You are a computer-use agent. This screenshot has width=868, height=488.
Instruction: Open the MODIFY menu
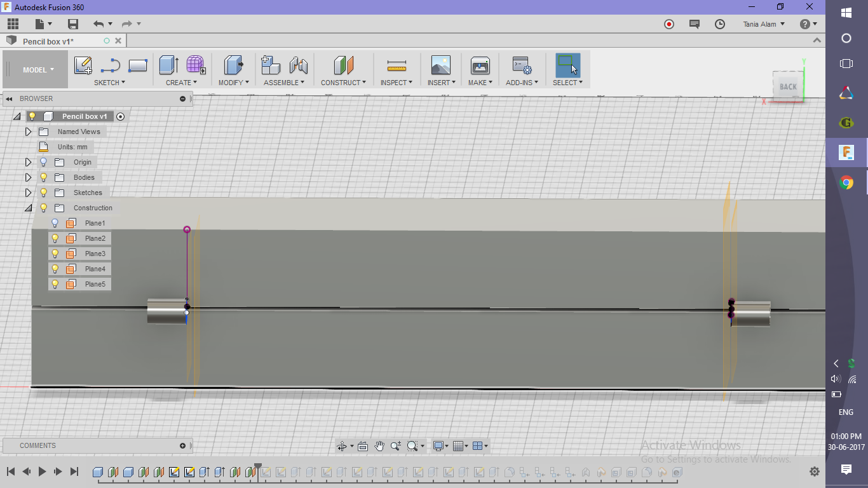(233, 83)
